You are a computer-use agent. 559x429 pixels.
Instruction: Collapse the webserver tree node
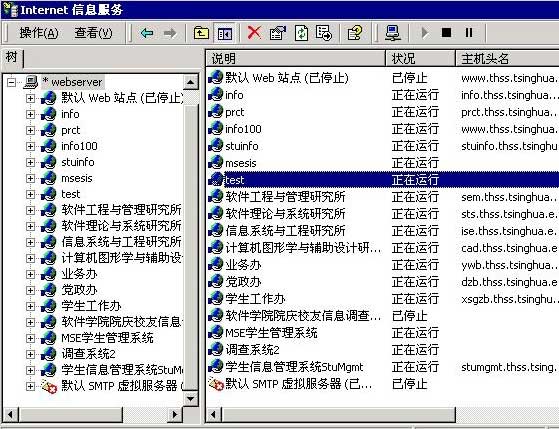[x=11, y=82]
